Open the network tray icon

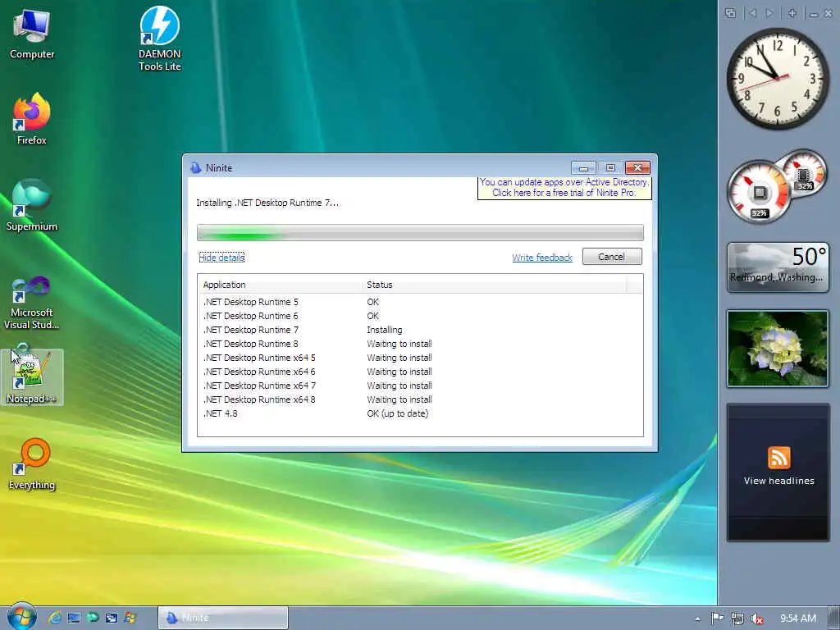coord(737,619)
